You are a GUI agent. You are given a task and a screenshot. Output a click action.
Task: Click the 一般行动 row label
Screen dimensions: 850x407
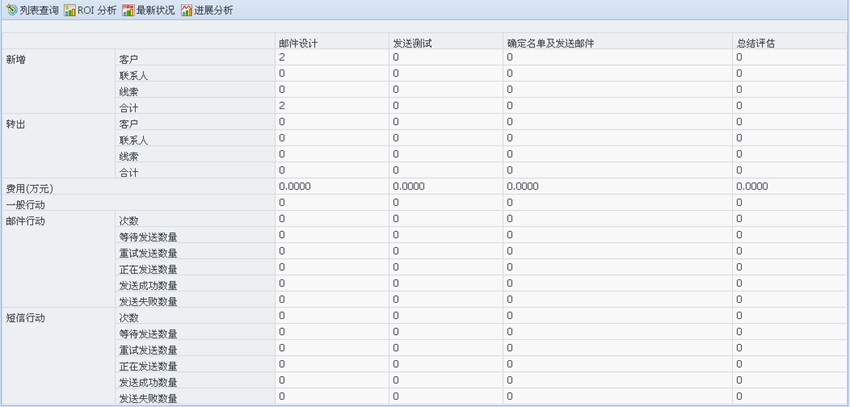pyautogui.click(x=25, y=205)
